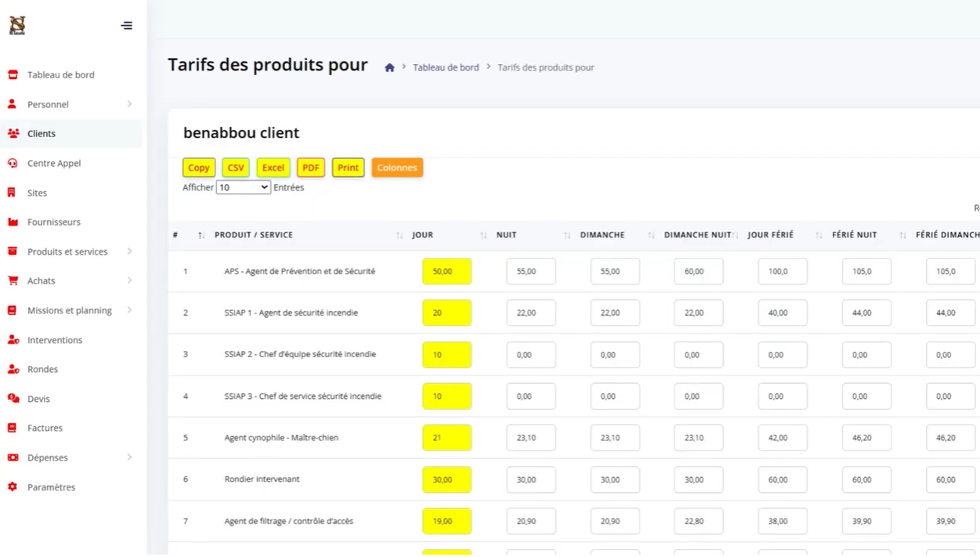
Task: Click the company logo at top left
Action: [x=17, y=26]
